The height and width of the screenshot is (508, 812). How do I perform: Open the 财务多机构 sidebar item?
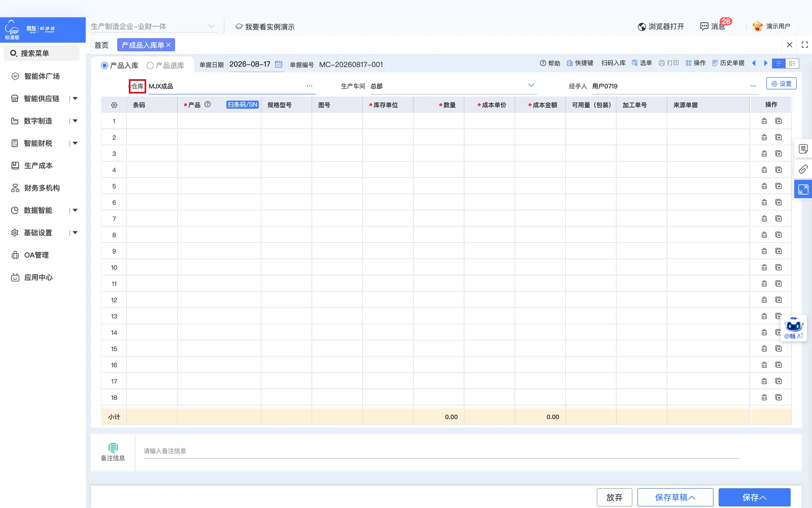[x=42, y=188]
